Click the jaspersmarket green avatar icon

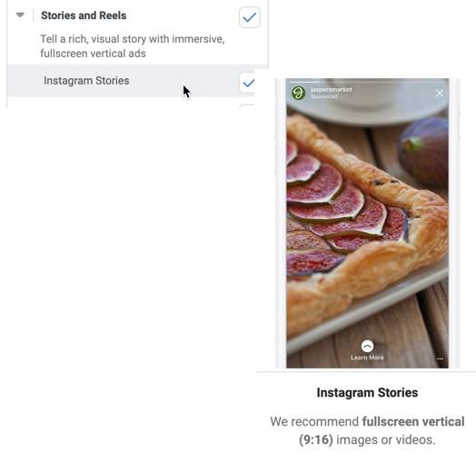tap(299, 93)
